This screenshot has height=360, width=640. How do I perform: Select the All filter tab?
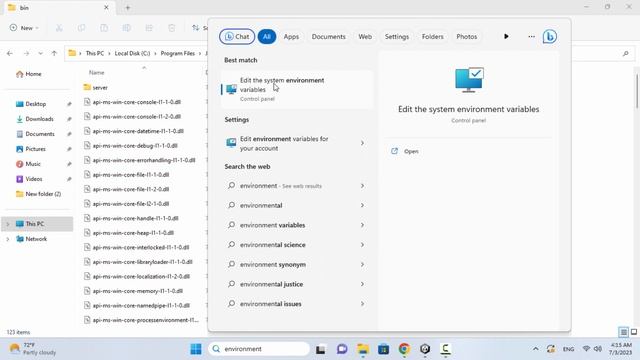[267, 37]
